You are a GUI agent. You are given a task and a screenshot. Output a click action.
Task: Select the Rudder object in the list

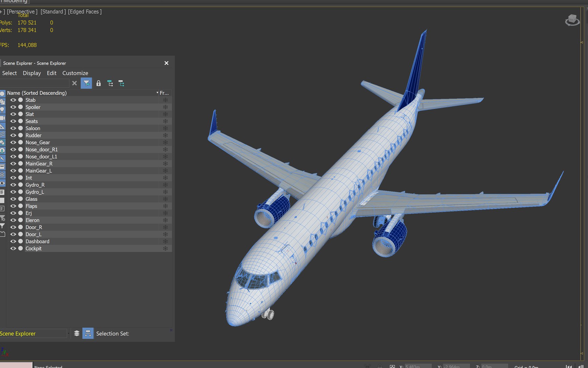coord(33,135)
